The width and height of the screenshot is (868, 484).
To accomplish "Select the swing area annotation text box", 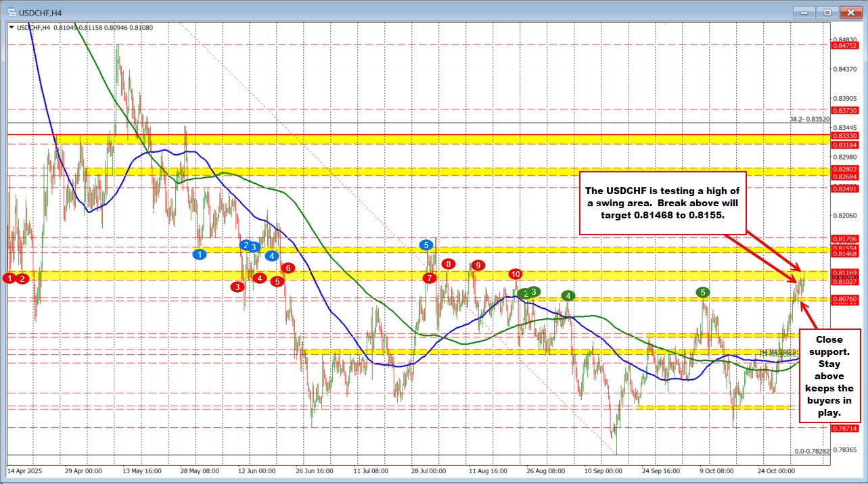I will point(662,203).
